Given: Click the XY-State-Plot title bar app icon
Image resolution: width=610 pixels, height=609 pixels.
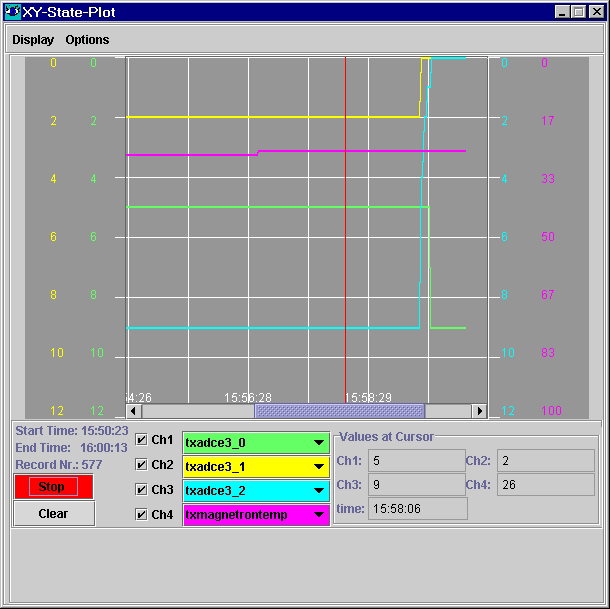Looking at the screenshot, I should (x=12, y=12).
